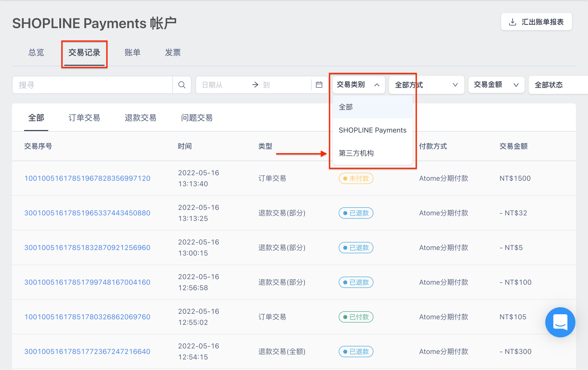
Task: Open transaction 3001005161785183287092125​6960
Action: pyautogui.click(x=87, y=248)
